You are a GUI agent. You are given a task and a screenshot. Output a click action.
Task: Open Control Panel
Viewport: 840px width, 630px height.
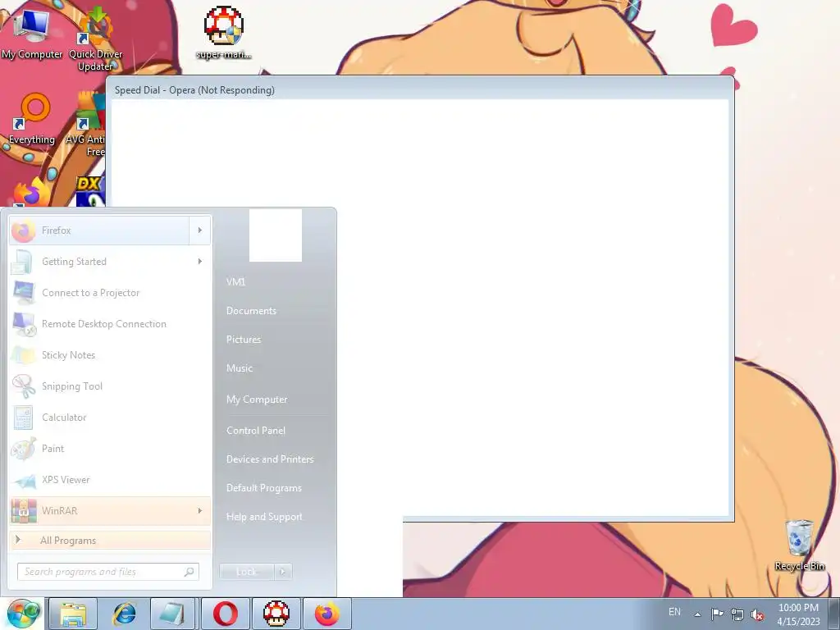point(256,431)
